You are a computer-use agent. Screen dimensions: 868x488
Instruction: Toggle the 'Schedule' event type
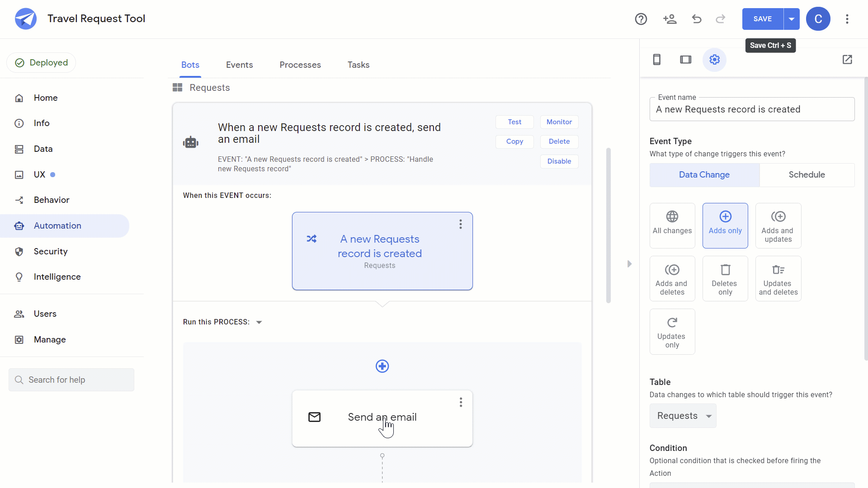[x=807, y=174]
